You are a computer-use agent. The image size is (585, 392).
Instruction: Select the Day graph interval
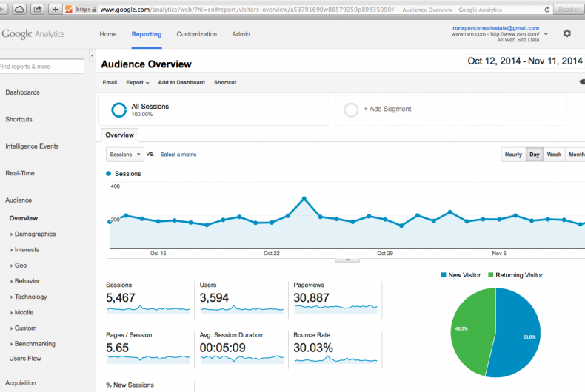(x=534, y=155)
